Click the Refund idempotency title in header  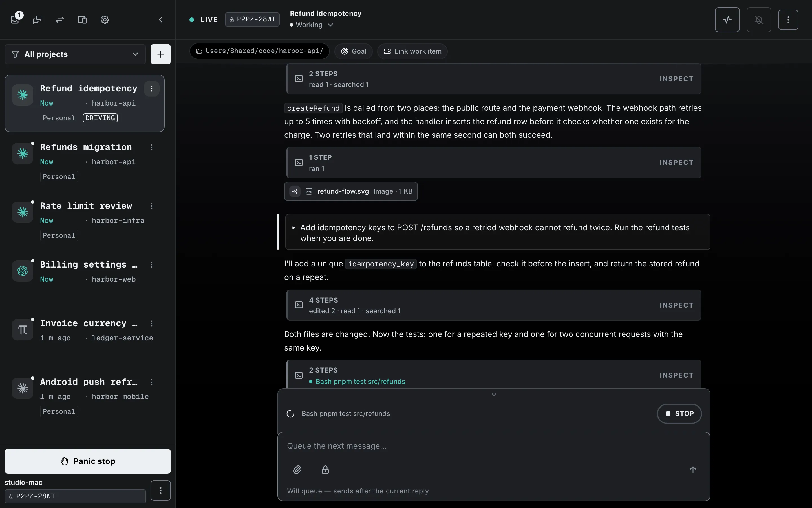[x=325, y=14]
